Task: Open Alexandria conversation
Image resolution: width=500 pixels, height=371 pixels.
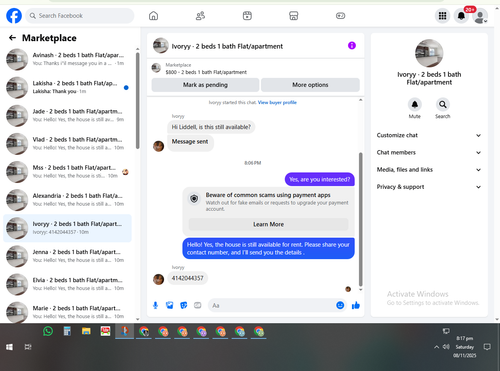Action: pos(68,200)
